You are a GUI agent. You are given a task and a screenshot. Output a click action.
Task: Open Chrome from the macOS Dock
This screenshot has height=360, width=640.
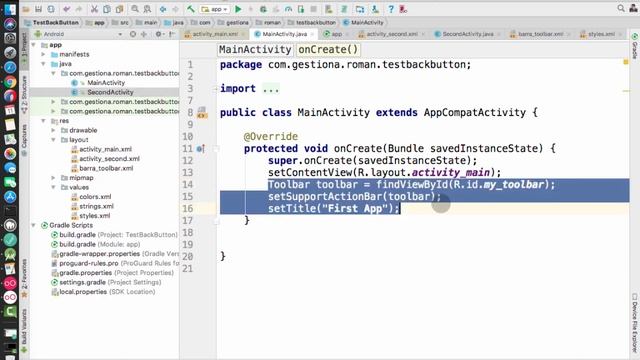[x=10, y=82]
